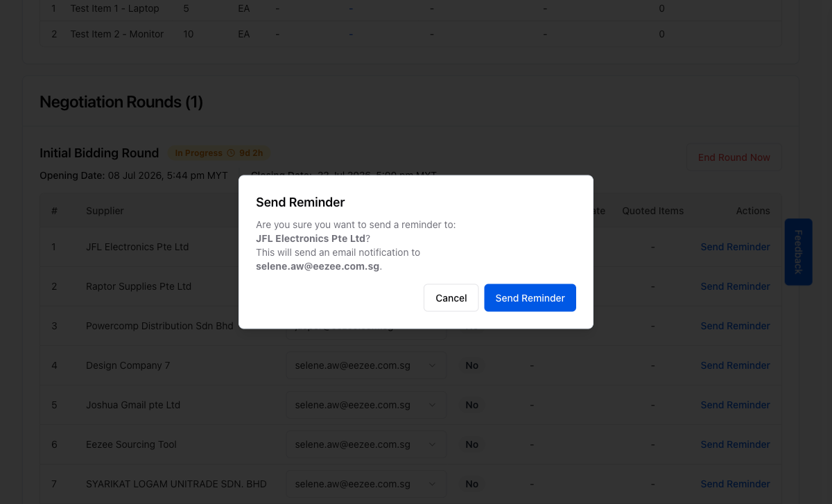Viewport: 832px width, 504px height.
Task: Select supplier name Raptor Supplies Pte Ltd
Action: pos(139,286)
